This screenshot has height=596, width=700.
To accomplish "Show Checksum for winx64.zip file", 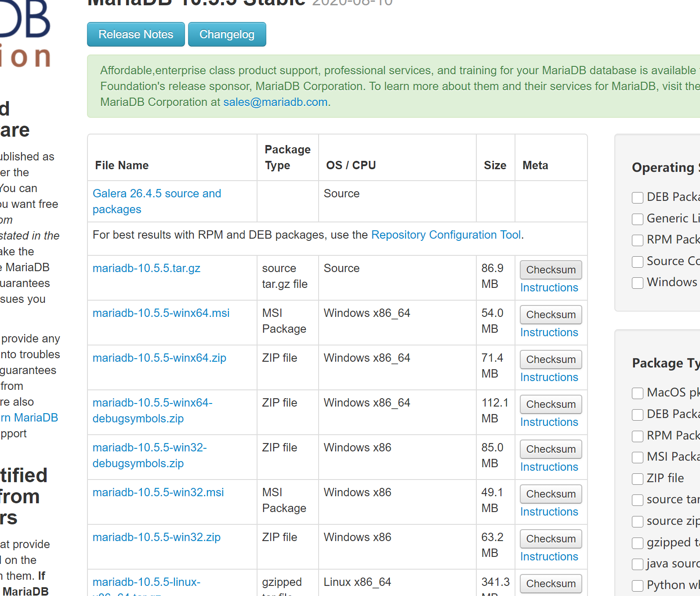I will [x=551, y=360].
